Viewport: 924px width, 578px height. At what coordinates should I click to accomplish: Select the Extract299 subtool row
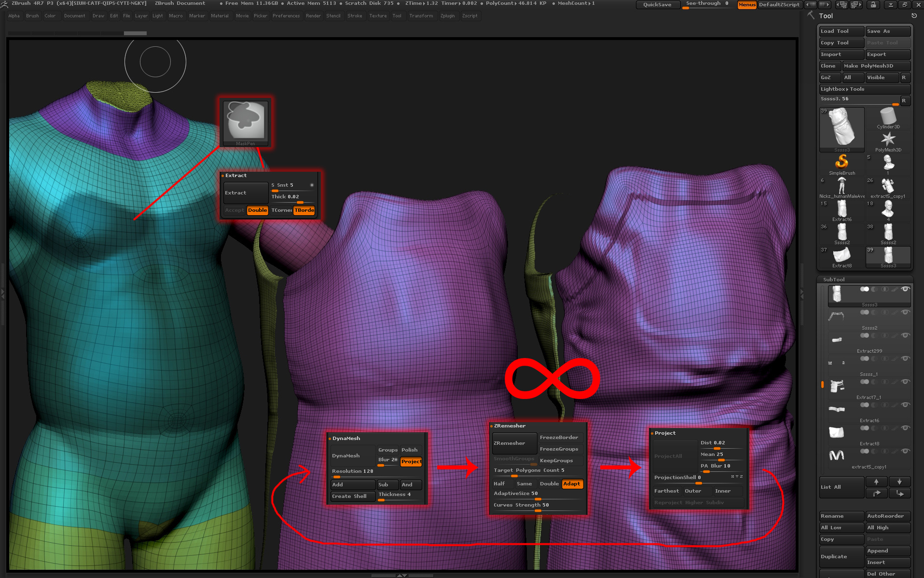(x=869, y=344)
